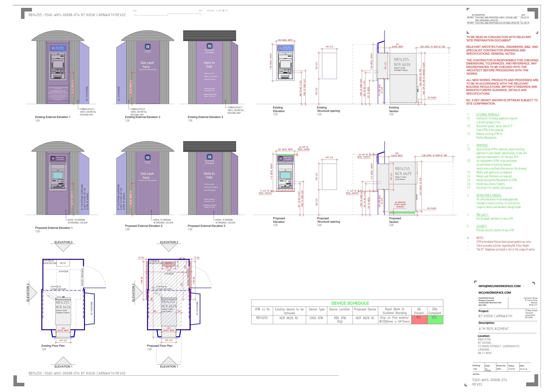Click the 'AMCK' drawn-by value

pos(499,369)
